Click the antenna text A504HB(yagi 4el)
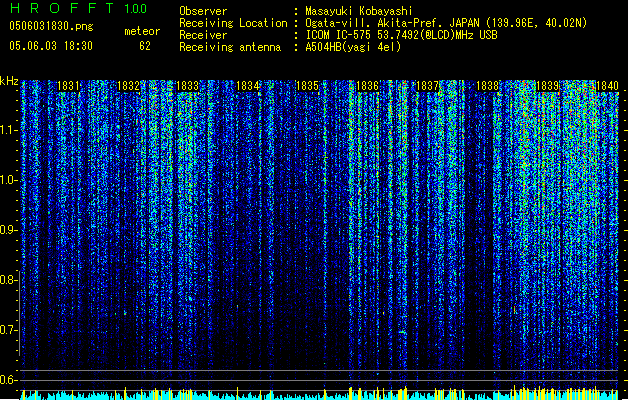 (353, 47)
